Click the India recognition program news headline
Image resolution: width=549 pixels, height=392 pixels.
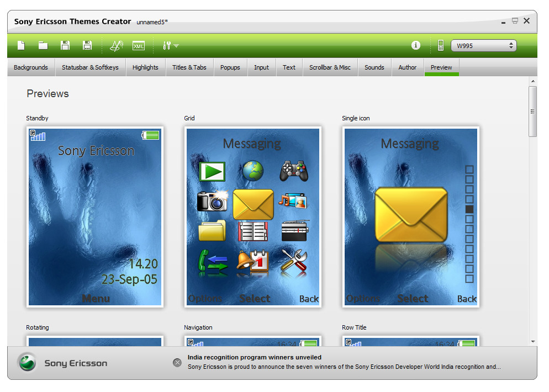point(254,357)
